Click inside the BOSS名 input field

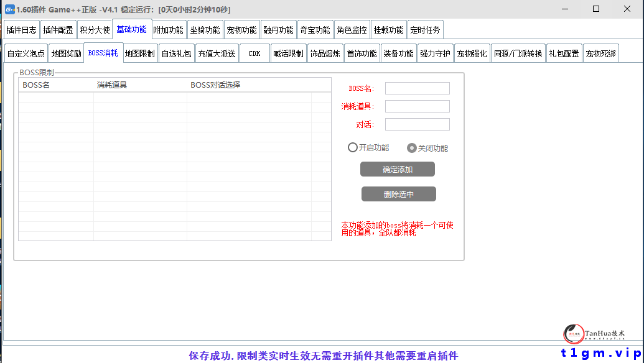coord(417,88)
